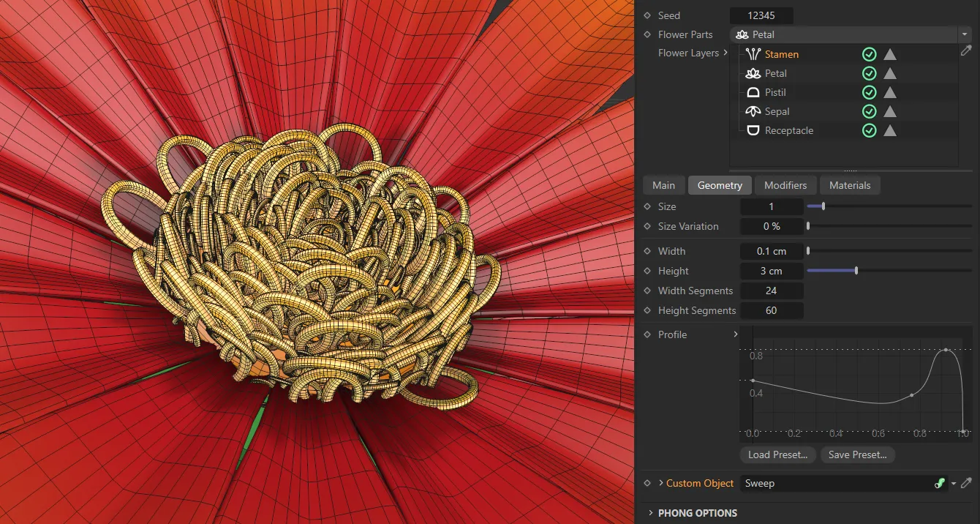Expand the Profile curve section chevron
The width and height of the screenshot is (980, 524).
[736, 334]
